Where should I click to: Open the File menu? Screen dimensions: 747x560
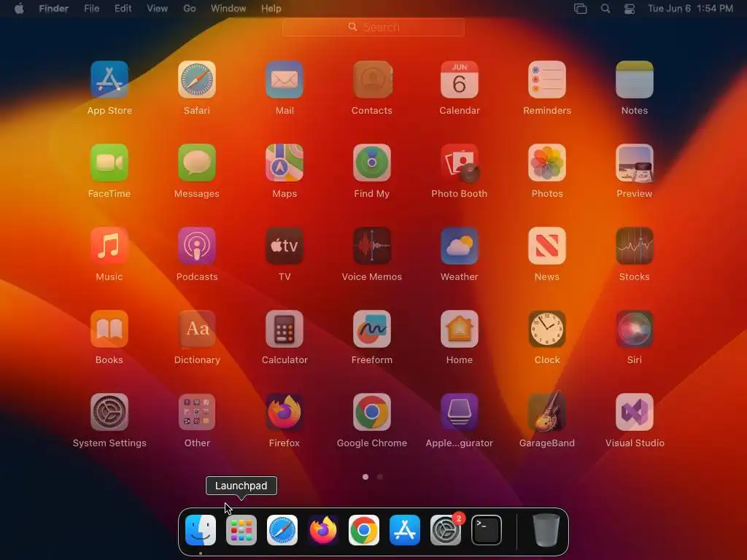pos(91,8)
